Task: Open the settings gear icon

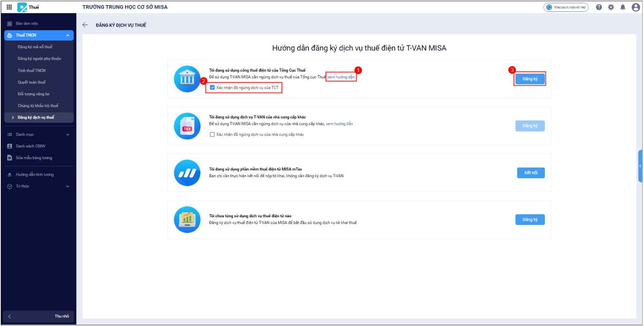Action: click(611, 7)
